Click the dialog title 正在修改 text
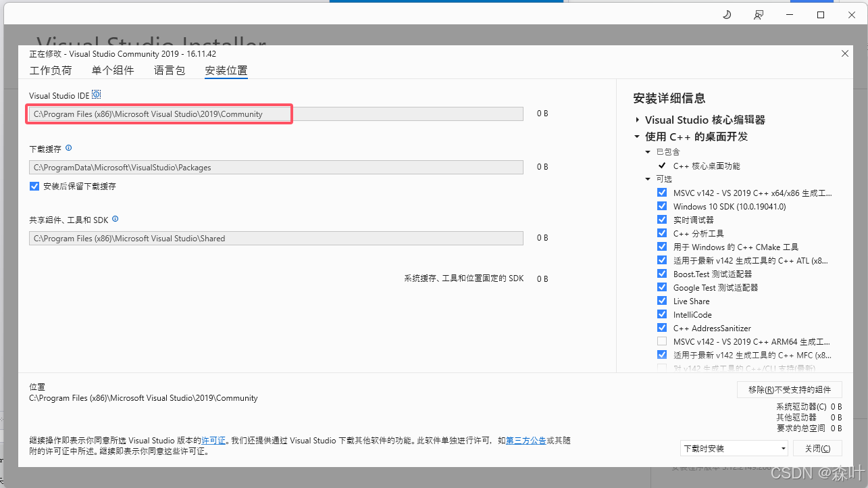Image resolution: width=868 pixels, height=488 pixels. click(122, 53)
